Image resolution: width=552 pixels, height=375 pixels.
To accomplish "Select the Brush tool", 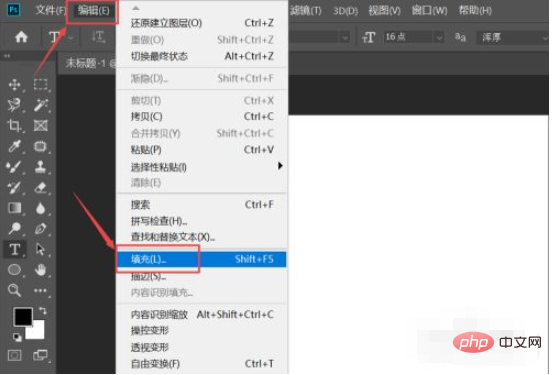I will click(x=14, y=167).
